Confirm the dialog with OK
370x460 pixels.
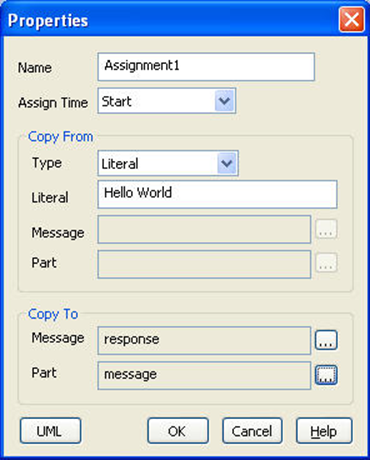178,431
